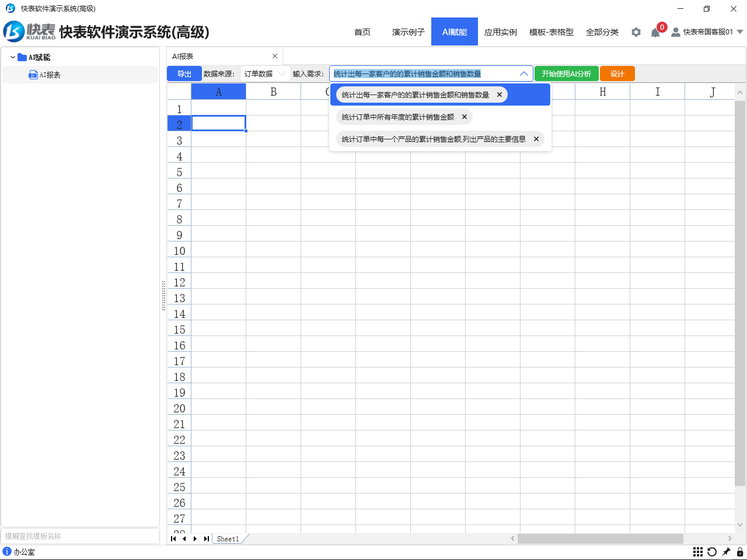The height and width of the screenshot is (560, 747).
Task: Open the 应用实例 menu
Action: point(501,32)
